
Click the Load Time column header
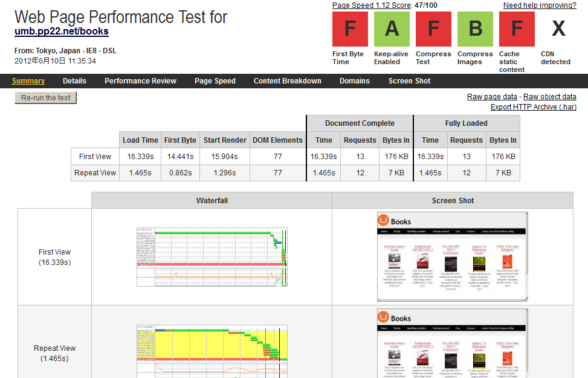[140, 140]
